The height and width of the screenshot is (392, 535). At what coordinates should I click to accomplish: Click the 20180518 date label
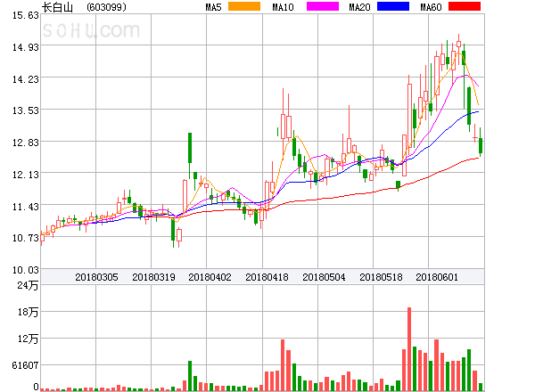(381, 277)
